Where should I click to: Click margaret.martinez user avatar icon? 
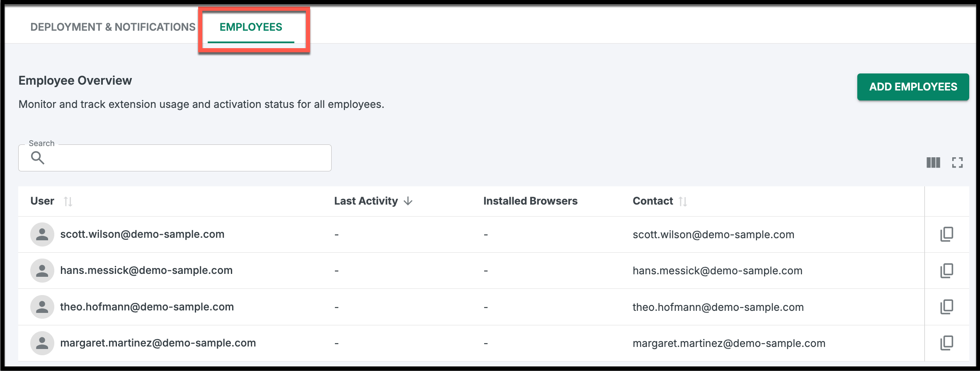tap(42, 343)
